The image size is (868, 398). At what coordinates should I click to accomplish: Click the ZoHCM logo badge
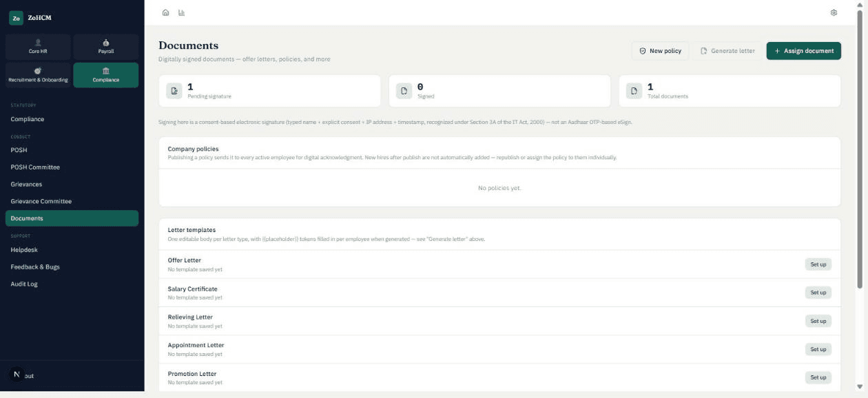point(16,18)
